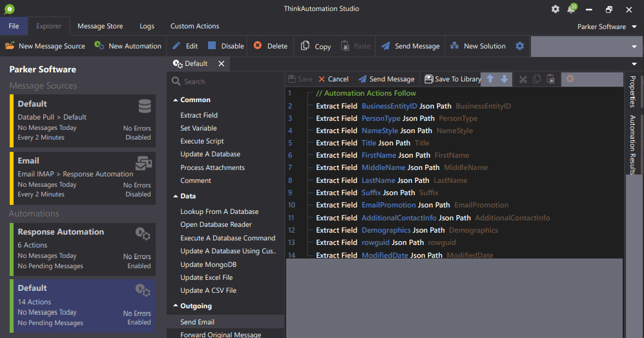This screenshot has width=644, height=338.
Task: Open the tab list dropdown arrow
Action: pos(634,64)
